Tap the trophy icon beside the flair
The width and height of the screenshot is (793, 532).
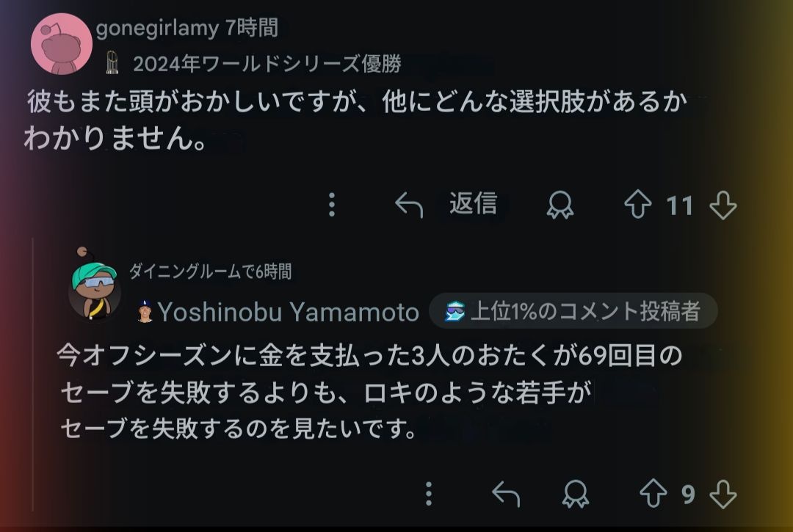112,63
